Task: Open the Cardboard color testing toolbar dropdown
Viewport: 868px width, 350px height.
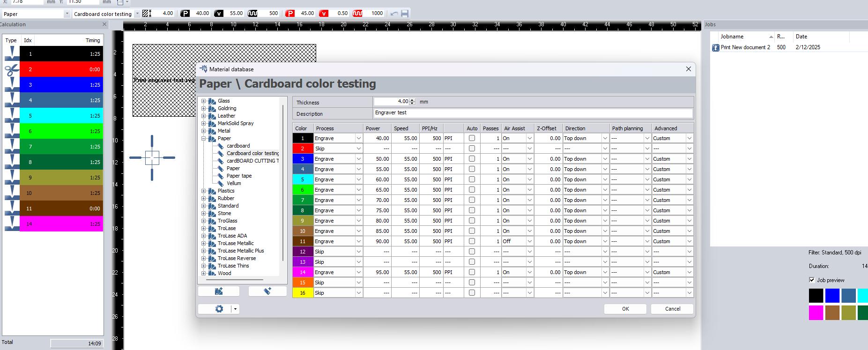Action: (x=137, y=14)
